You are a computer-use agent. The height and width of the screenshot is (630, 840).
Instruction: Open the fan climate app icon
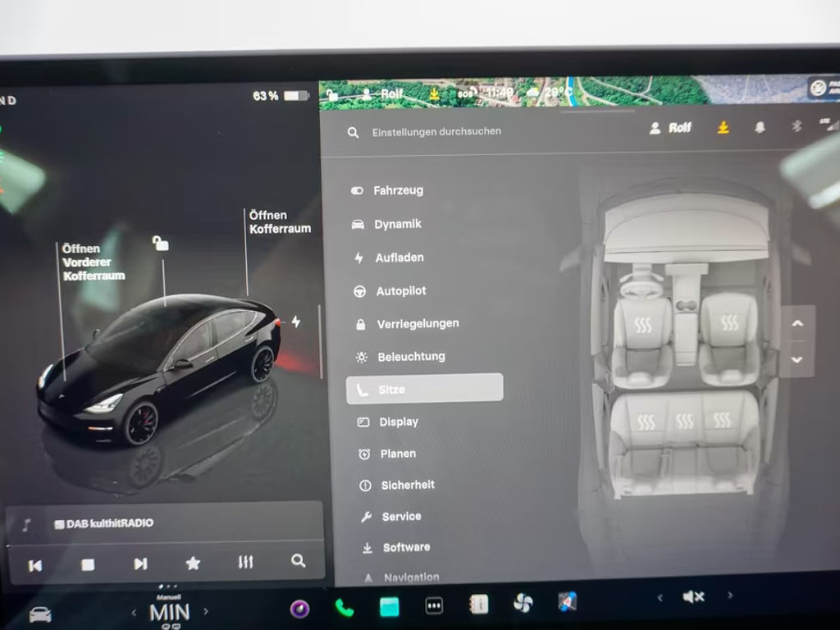click(523, 603)
